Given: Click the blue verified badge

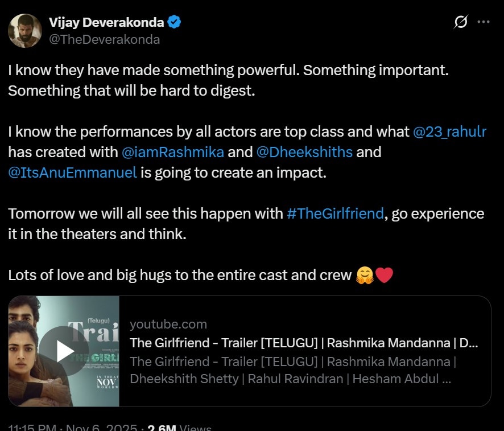Looking at the screenshot, I should [x=174, y=23].
